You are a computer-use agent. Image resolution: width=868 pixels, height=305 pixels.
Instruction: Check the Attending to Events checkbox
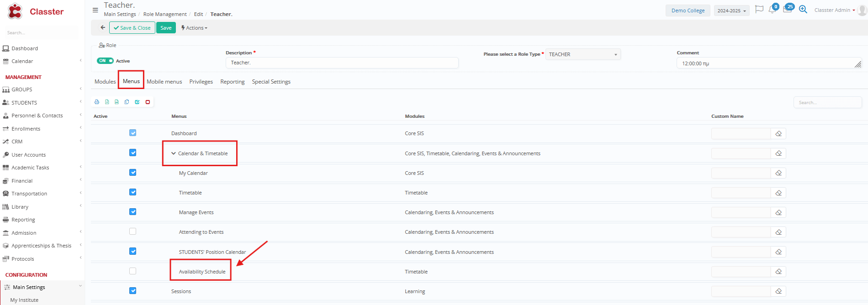click(132, 231)
